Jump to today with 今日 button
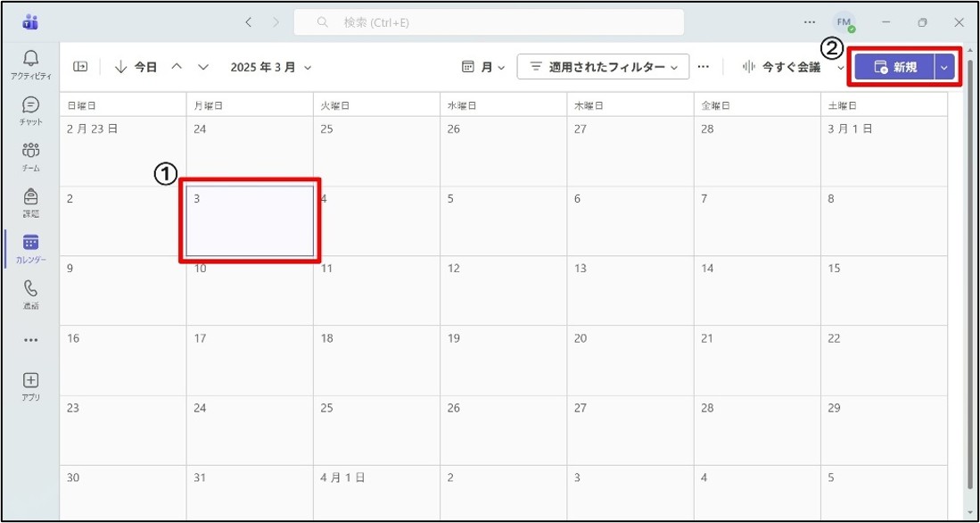The width and height of the screenshot is (980, 523). point(136,67)
